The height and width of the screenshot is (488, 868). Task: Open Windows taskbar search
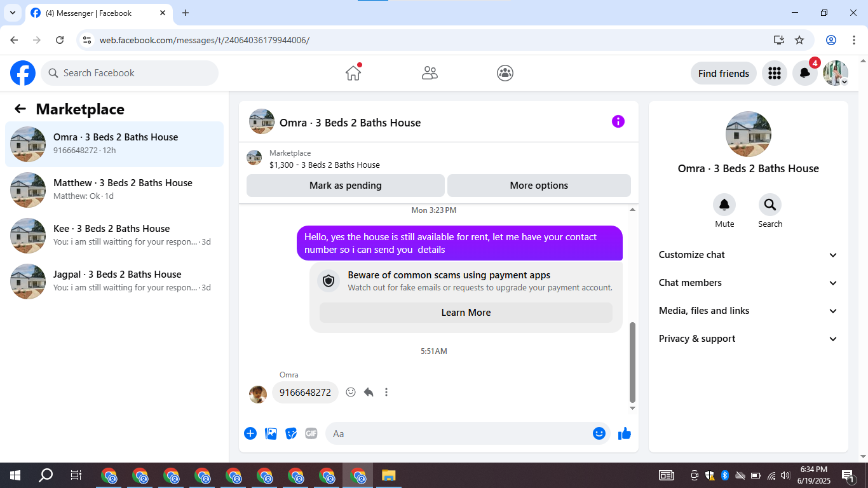coord(46,475)
